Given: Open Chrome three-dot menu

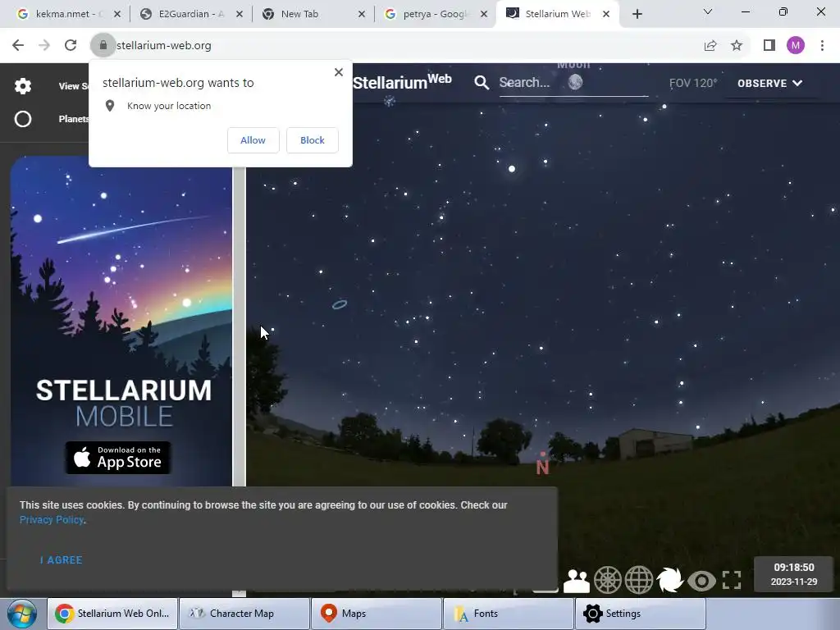Looking at the screenshot, I should click(822, 46).
